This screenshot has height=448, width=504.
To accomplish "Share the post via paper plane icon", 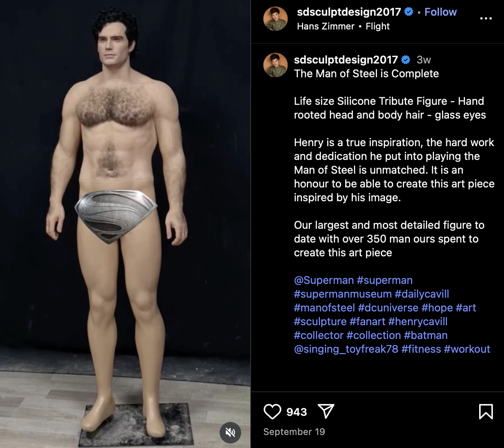I will (x=326, y=411).
